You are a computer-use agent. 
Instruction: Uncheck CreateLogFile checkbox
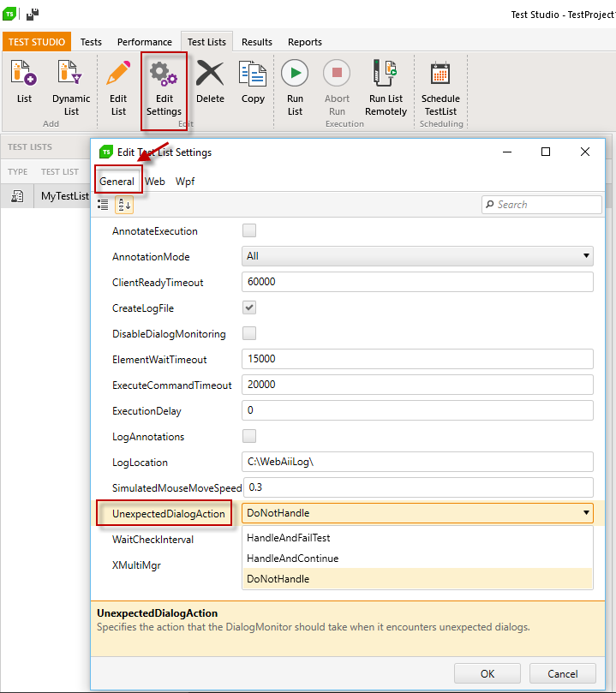point(249,308)
